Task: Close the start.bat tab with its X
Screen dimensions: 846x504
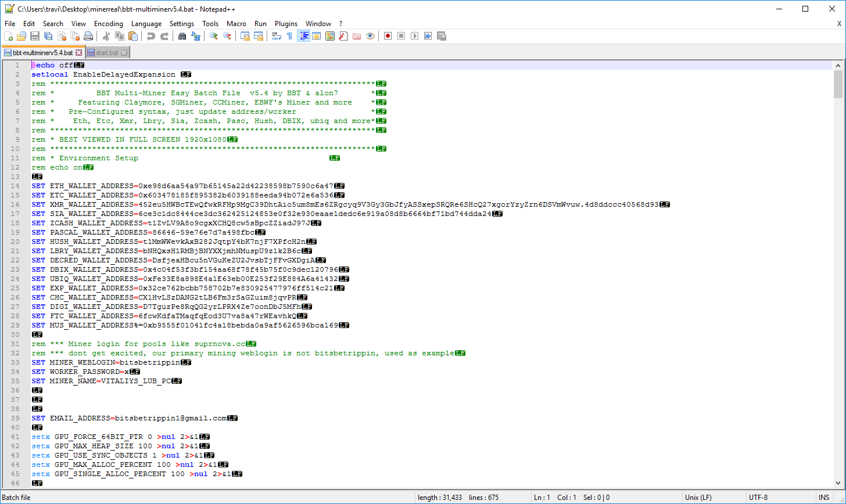Action: (124, 53)
